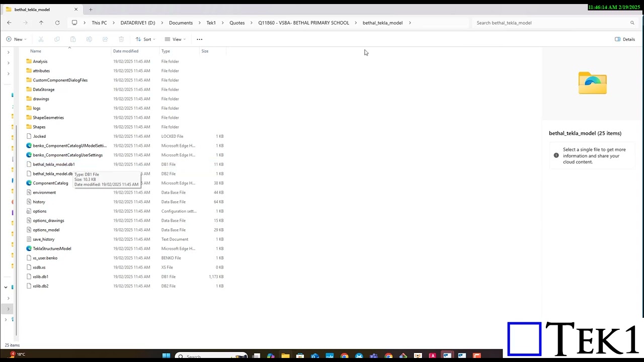Expand chevron after Quotes in breadcrumb

[252, 23]
